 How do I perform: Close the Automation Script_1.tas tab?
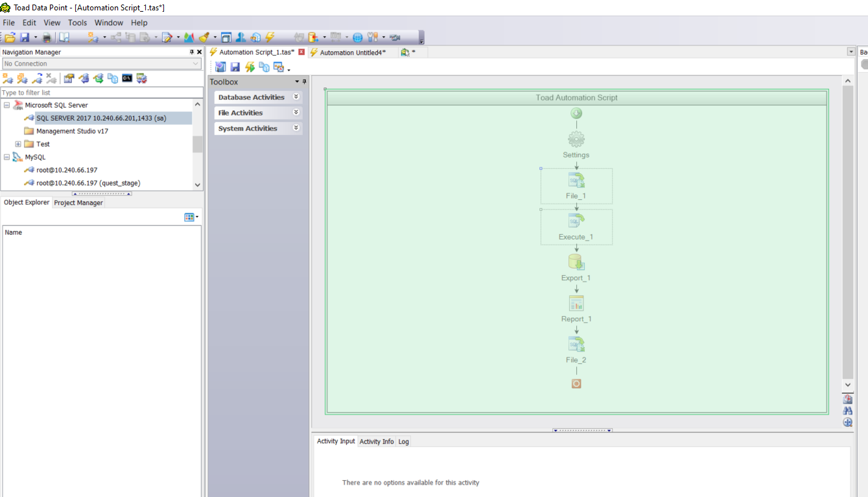[x=301, y=52]
